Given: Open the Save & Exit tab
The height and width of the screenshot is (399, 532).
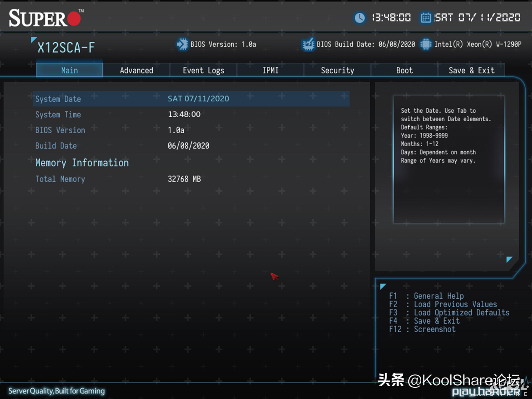Looking at the screenshot, I should pyautogui.click(x=471, y=70).
